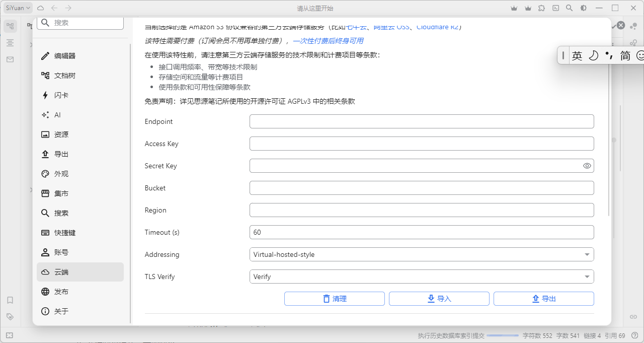Screen dimensions: 644x343
Task: Select the 导出 settings tab in the sidebar
Action: click(80, 154)
